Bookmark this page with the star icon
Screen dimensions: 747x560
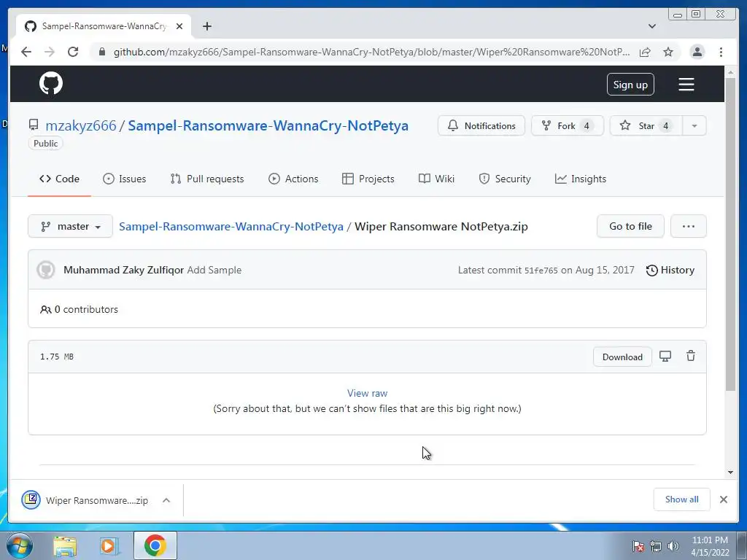[x=668, y=52]
